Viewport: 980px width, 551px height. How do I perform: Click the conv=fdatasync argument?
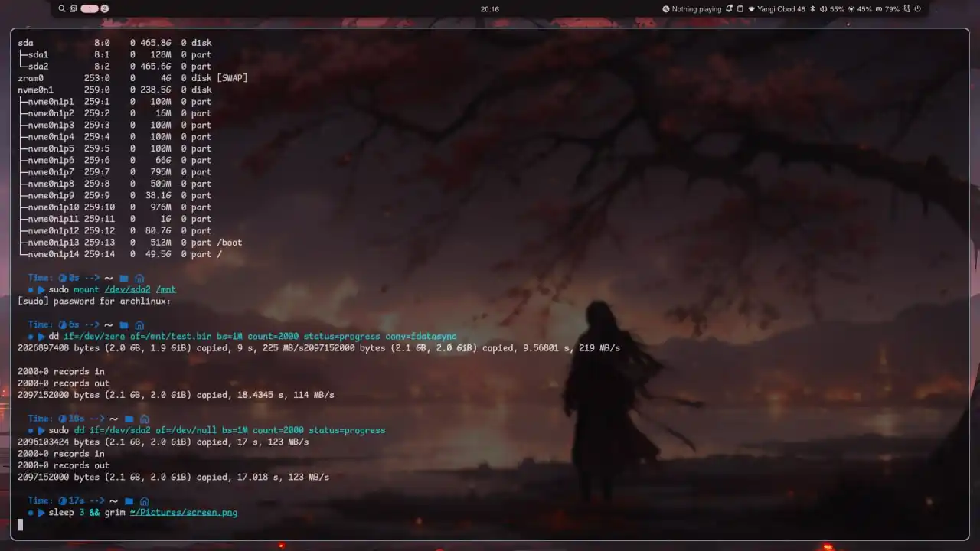[421, 337]
